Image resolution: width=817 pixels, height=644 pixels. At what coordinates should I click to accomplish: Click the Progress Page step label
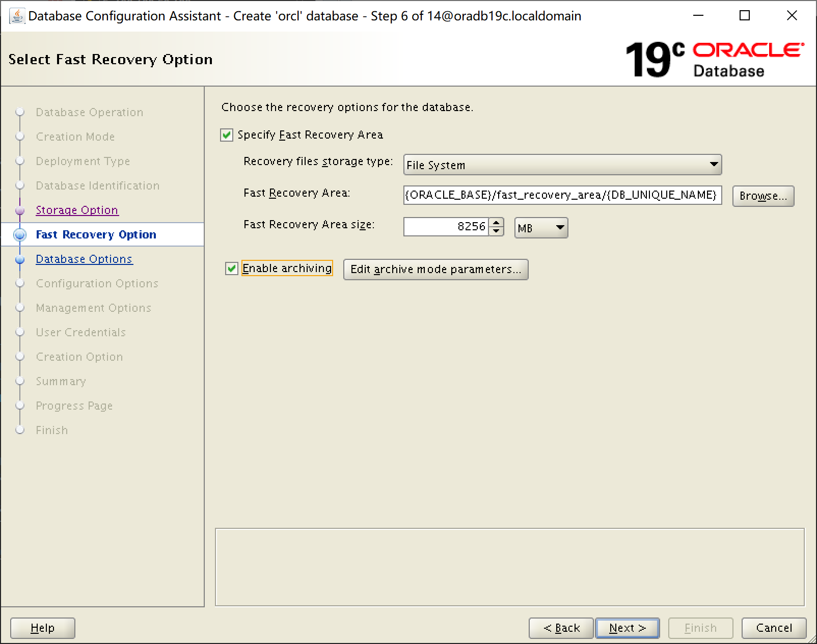[74, 406]
